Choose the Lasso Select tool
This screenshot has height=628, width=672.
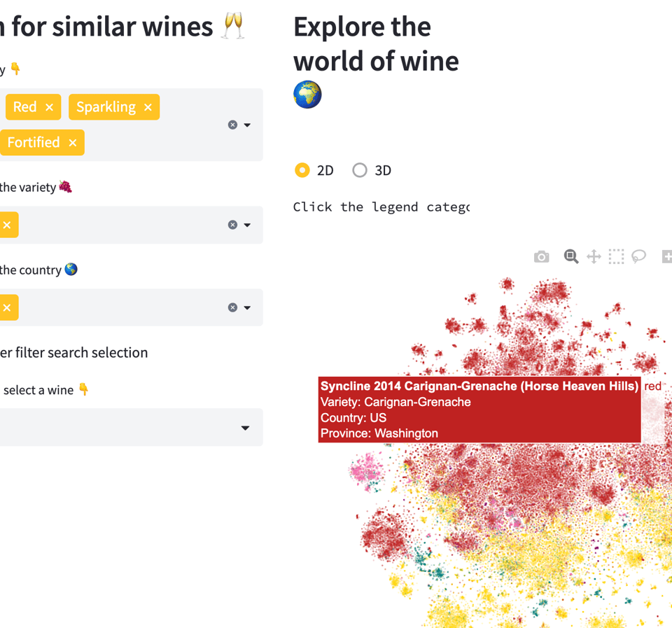638,257
